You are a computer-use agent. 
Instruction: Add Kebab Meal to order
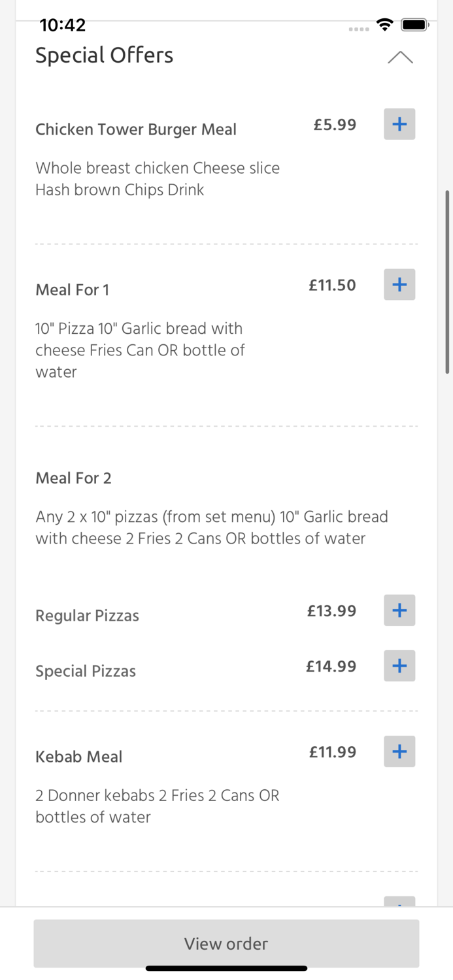[x=399, y=751]
